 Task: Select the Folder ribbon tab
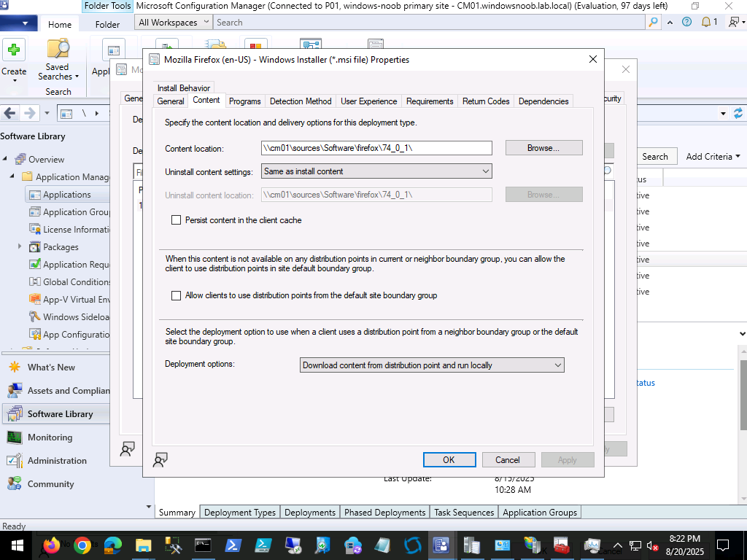[x=107, y=24]
